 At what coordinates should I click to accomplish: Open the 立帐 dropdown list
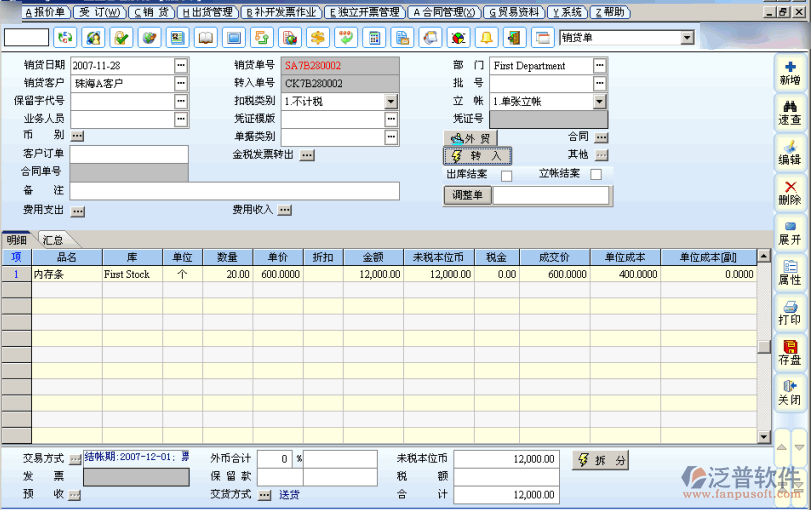[x=599, y=101]
